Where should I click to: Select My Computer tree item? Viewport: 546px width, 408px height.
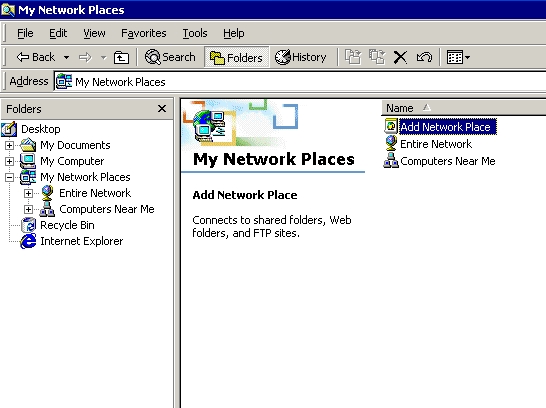(x=72, y=161)
